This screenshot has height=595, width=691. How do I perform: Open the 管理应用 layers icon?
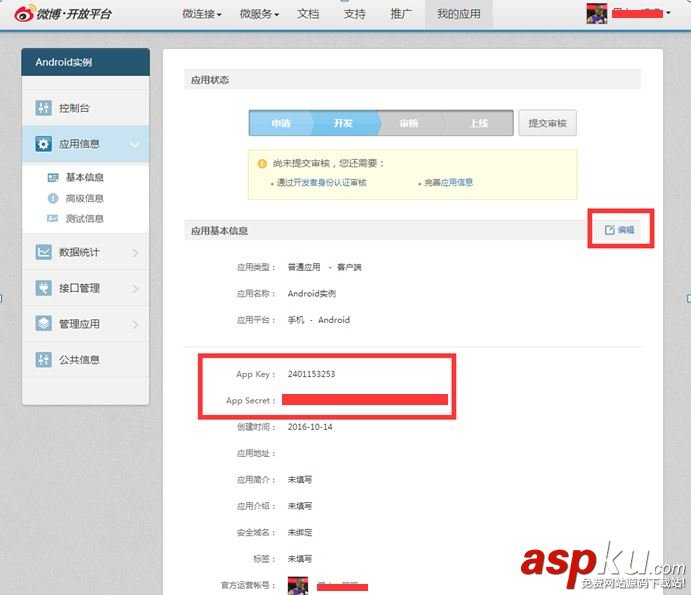(x=43, y=324)
